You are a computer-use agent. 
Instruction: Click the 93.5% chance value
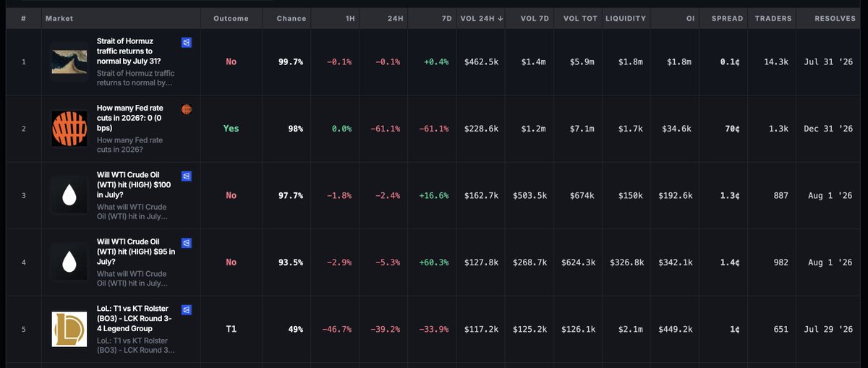(x=291, y=262)
